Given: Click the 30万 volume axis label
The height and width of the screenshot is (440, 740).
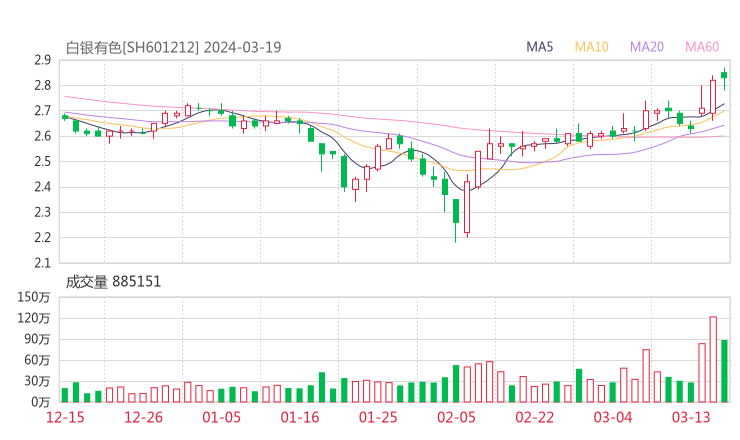Looking at the screenshot, I should 37,381.
